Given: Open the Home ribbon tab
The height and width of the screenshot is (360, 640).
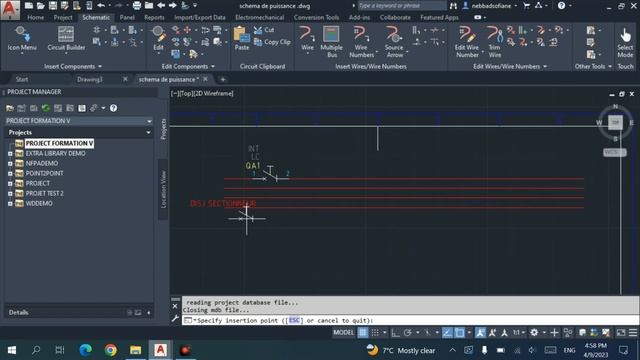Looking at the screenshot, I should coord(36,18).
